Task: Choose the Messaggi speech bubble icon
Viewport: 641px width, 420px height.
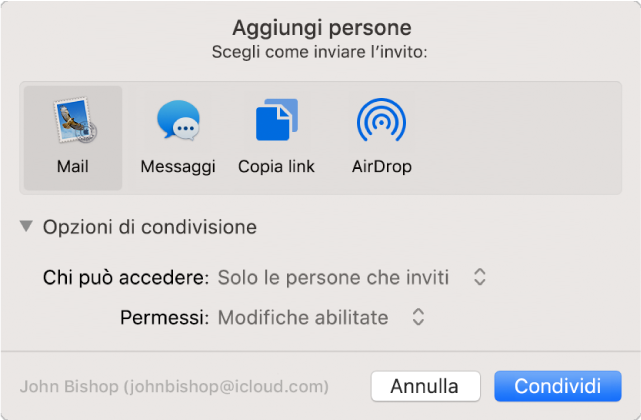Action: pyautogui.click(x=178, y=123)
